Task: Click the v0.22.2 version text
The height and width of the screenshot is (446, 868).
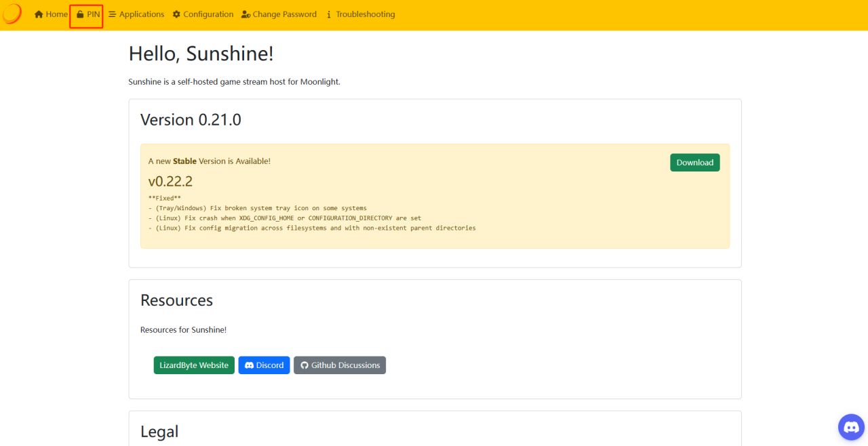Action: [171, 181]
